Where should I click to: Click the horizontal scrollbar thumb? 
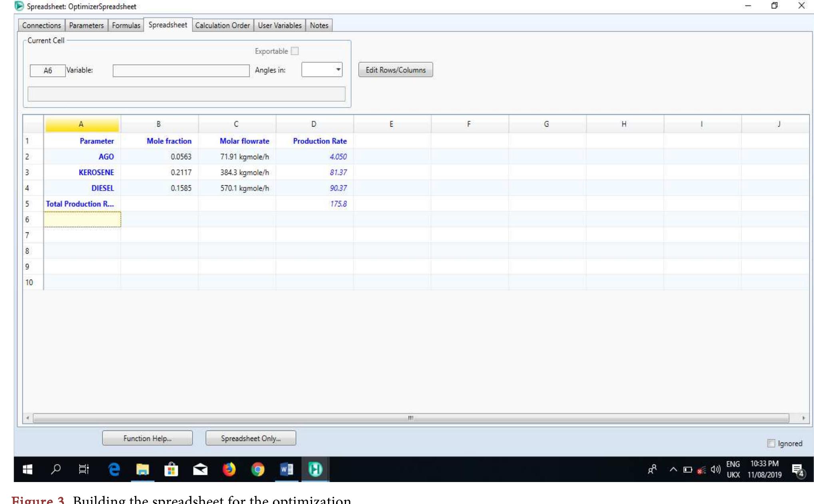pos(411,418)
